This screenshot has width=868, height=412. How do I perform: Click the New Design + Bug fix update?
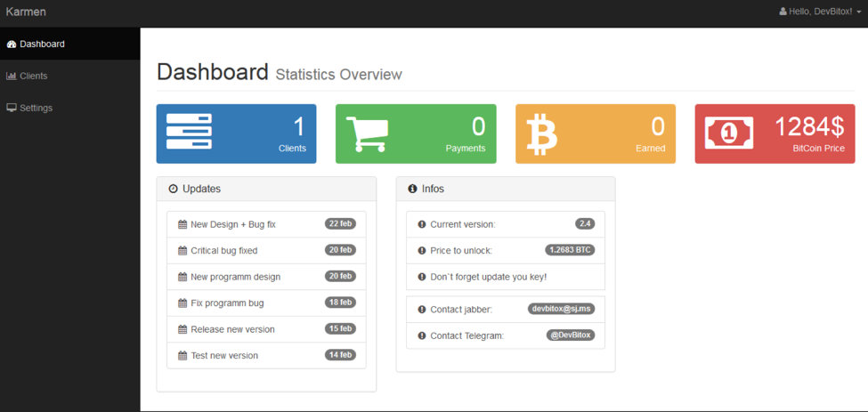(x=233, y=225)
